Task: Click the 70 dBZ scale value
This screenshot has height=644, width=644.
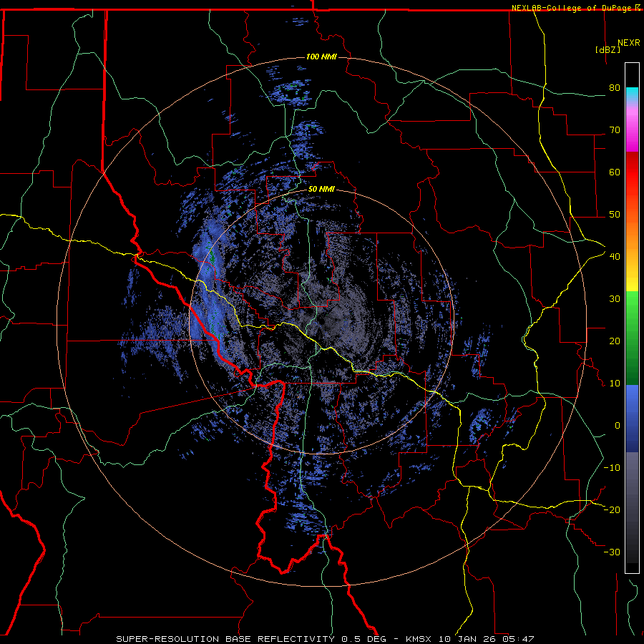Action: point(615,130)
